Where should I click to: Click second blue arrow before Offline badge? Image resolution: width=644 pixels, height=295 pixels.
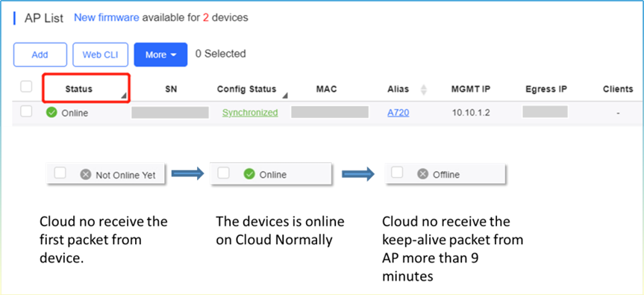click(x=358, y=174)
